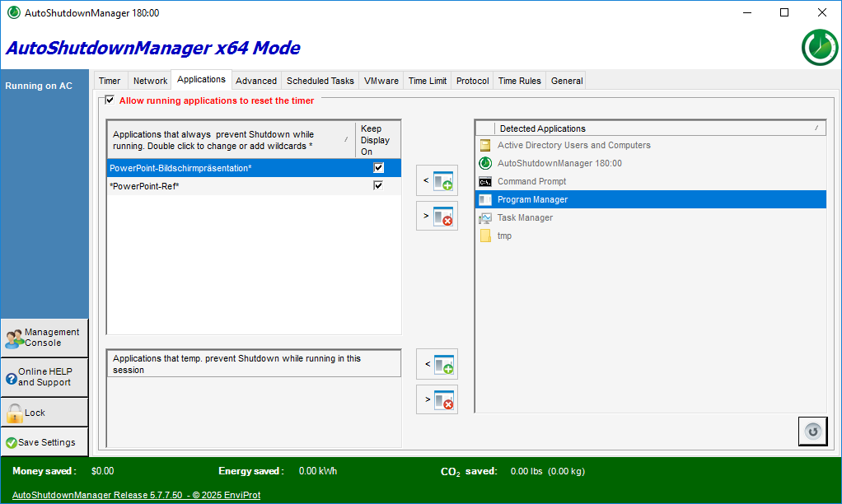The width and height of the screenshot is (842, 504).
Task: Click the add-to-always-prevent list arrow button
Action: tap(437, 180)
